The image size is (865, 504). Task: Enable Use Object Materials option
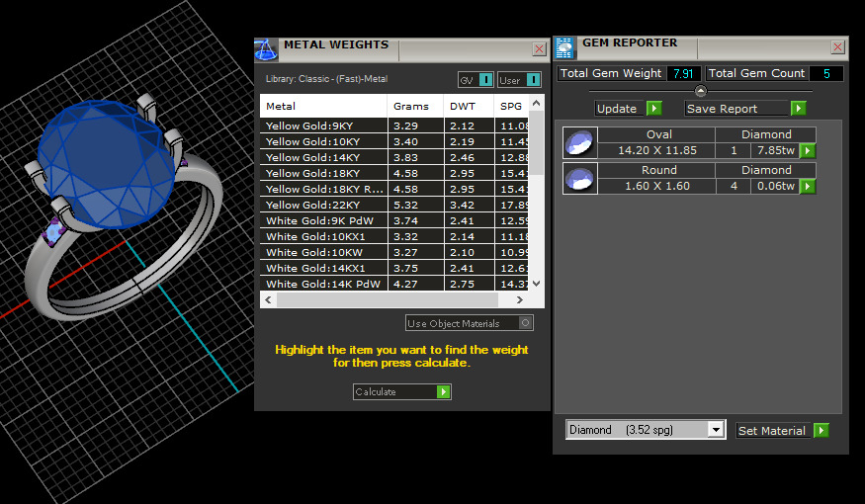tap(526, 323)
